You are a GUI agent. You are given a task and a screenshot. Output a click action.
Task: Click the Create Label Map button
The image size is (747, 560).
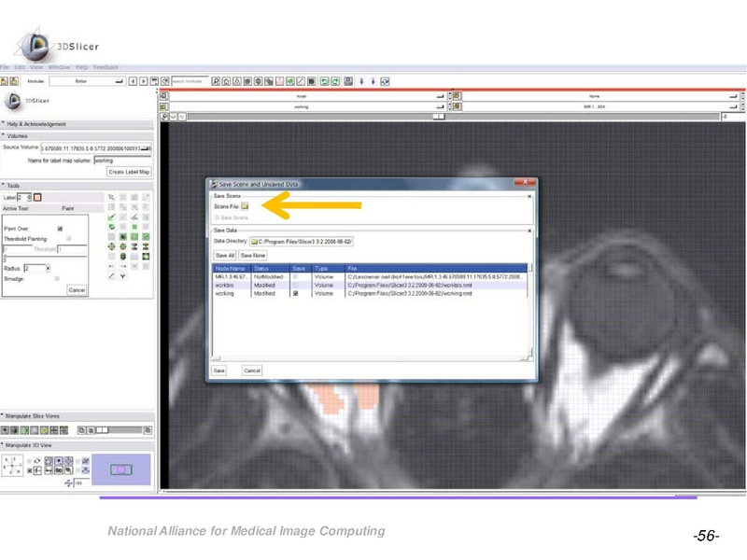tap(129, 172)
